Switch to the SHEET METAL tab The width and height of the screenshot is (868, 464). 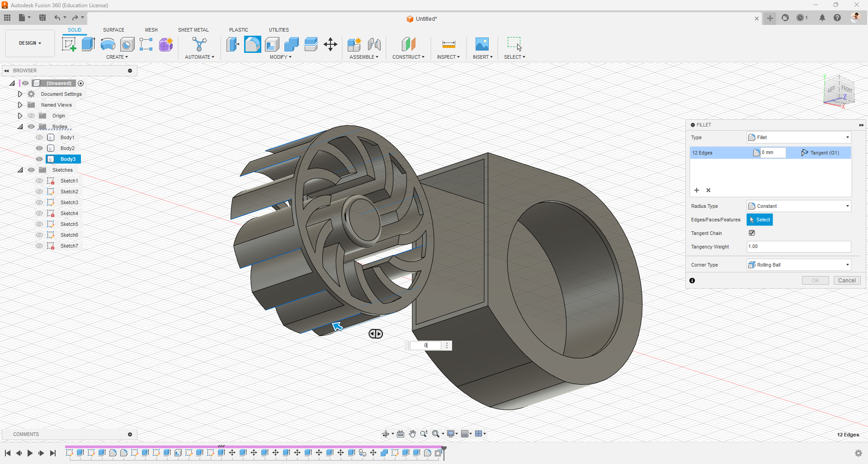[x=193, y=30]
